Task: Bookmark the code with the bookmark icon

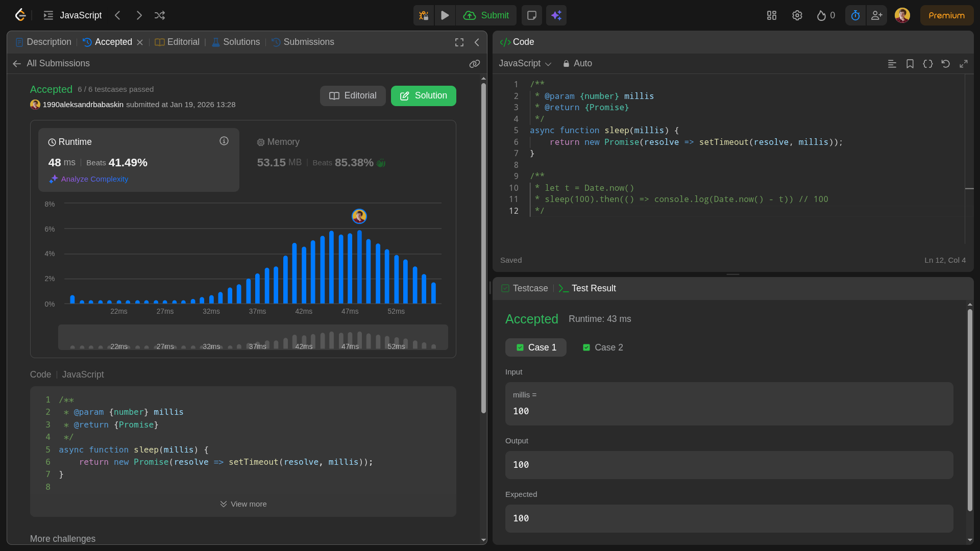Action: 910,64
